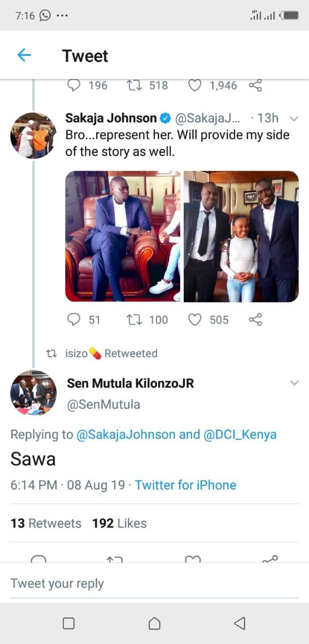Screen dimensions: 309x644
Task: Open Sen Mutula KilonzoJR's avatar
Action: point(33,393)
